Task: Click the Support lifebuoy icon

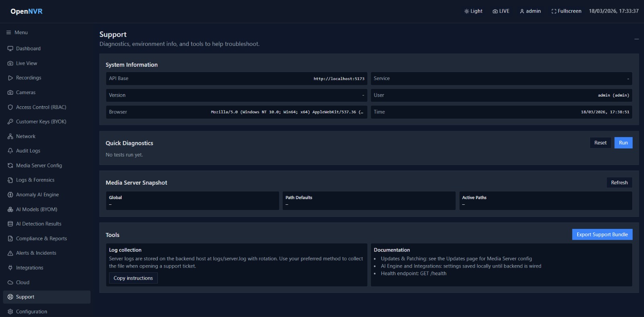Action: (10, 297)
